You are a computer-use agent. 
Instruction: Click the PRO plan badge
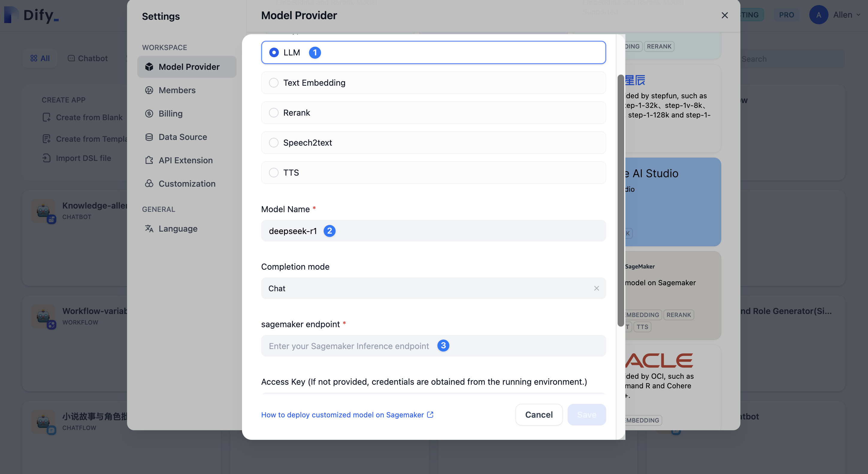tap(787, 15)
